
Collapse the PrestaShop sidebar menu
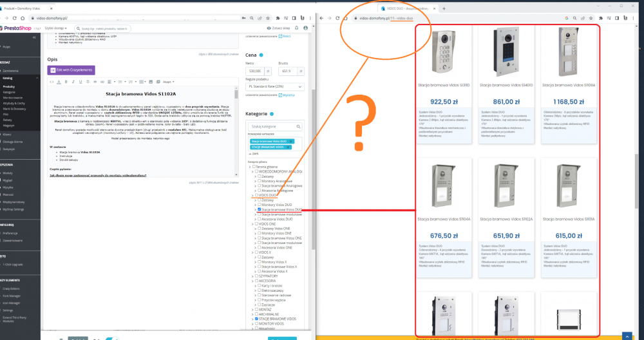34,37
